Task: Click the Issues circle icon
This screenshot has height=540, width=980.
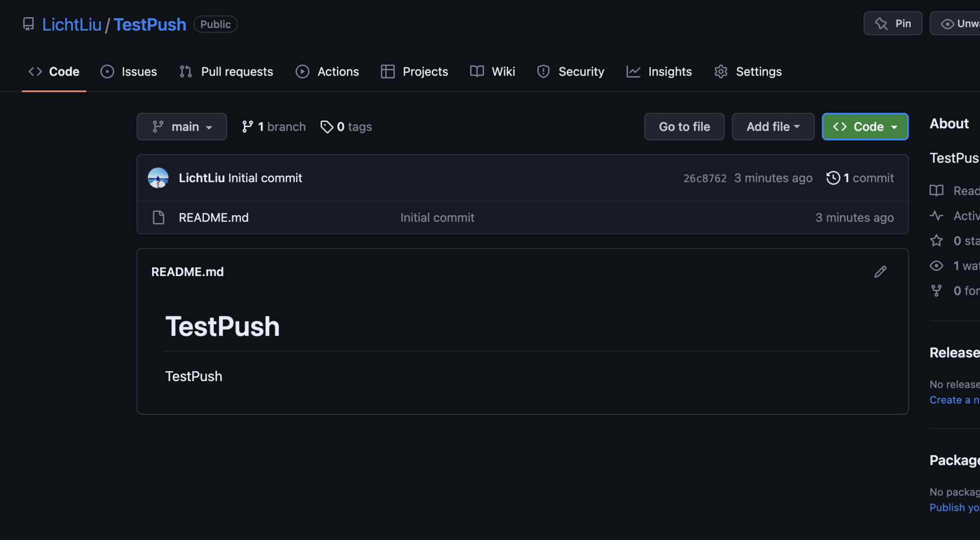Action: click(107, 71)
